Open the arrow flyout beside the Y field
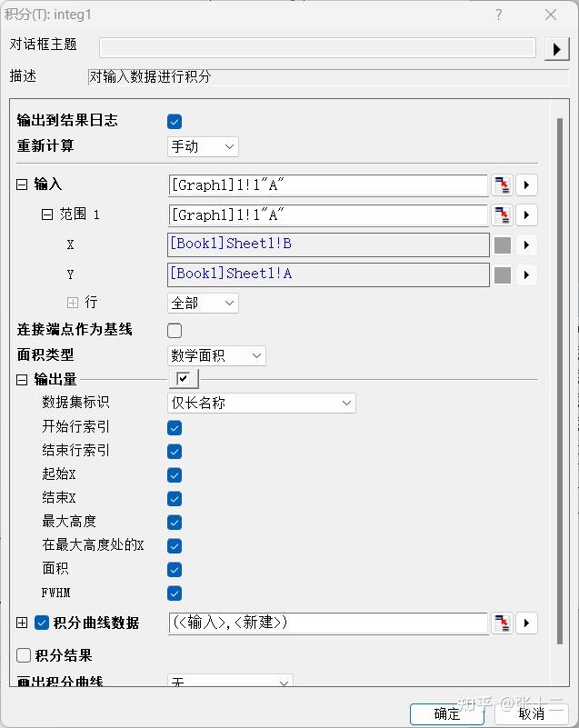 click(526, 274)
